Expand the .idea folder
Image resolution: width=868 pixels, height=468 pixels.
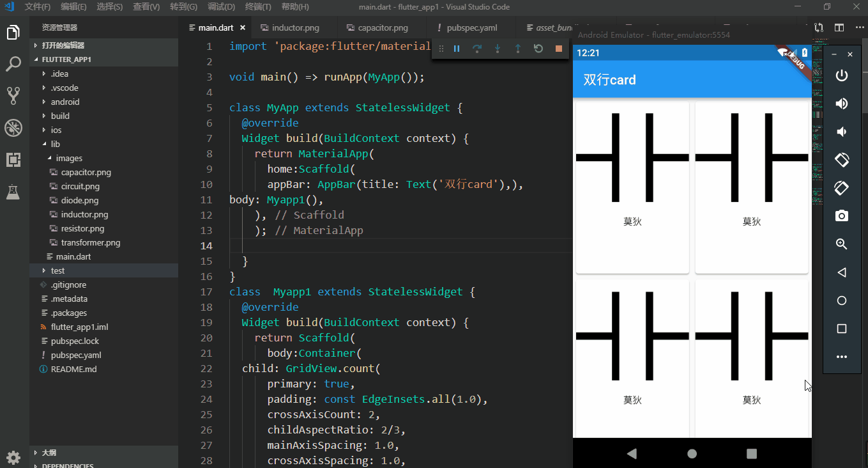click(x=103, y=74)
